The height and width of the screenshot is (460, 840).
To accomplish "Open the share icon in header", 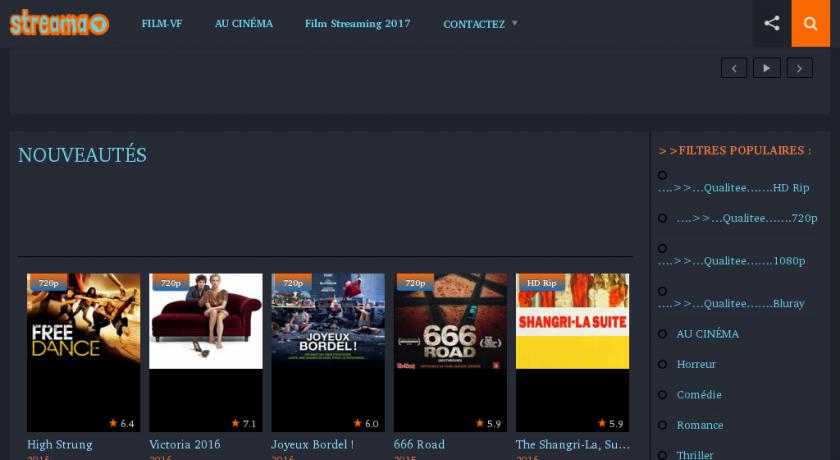I will (771, 23).
